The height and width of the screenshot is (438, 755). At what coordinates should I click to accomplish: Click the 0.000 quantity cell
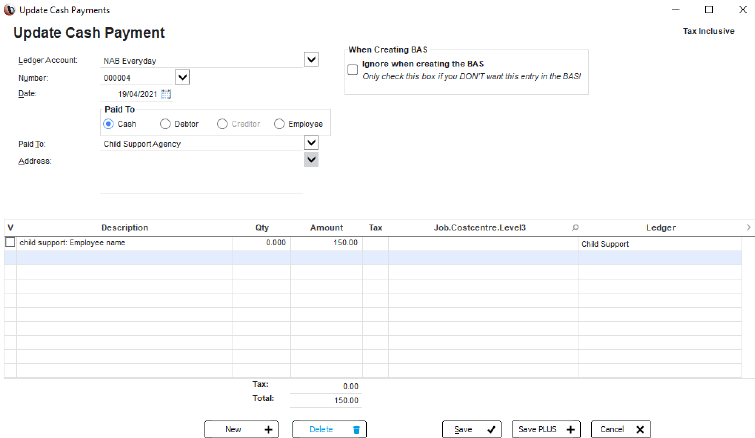pyautogui.click(x=261, y=243)
